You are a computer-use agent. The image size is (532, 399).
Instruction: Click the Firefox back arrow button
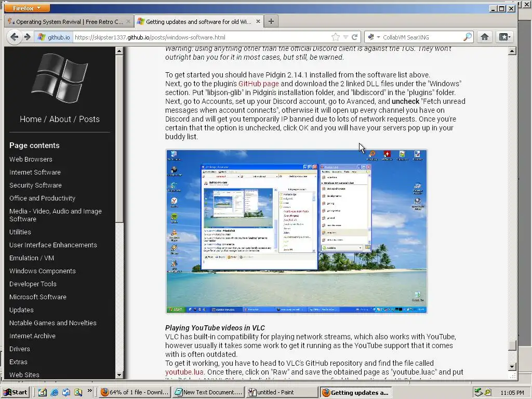(x=14, y=37)
